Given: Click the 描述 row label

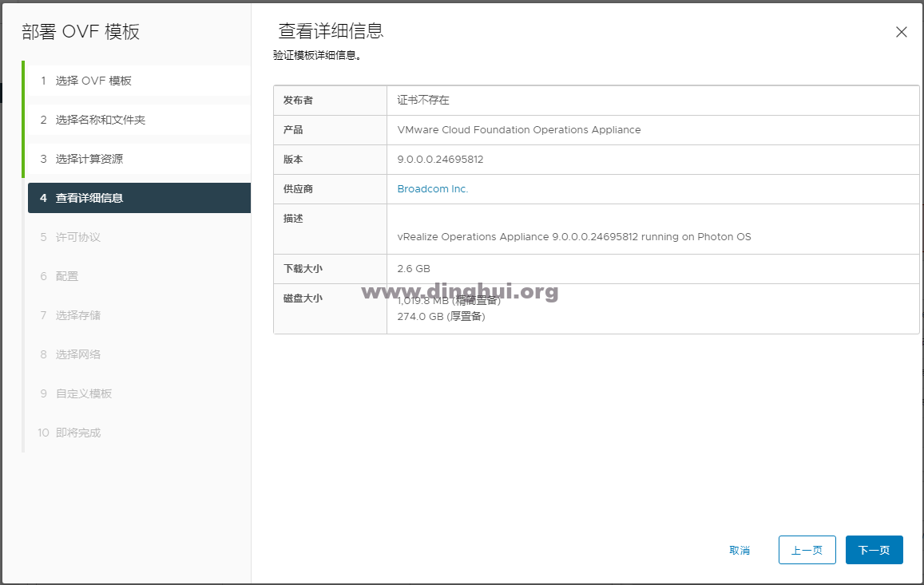Looking at the screenshot, I should click(x=293, y=219).
